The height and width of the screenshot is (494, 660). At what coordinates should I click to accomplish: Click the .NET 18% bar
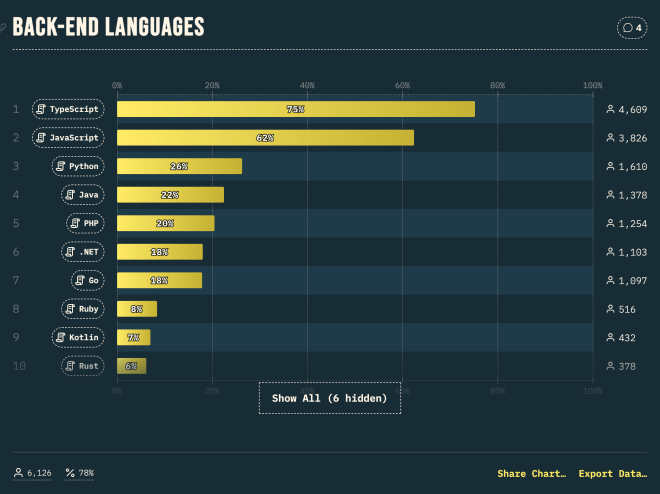[160, 252]
